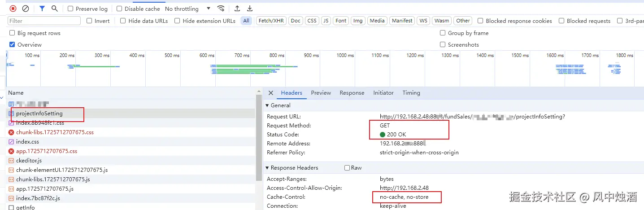Select chunk-elementUI.1725712707675.js request
This screenshot has width=644, height=210.
click(131, 170)
